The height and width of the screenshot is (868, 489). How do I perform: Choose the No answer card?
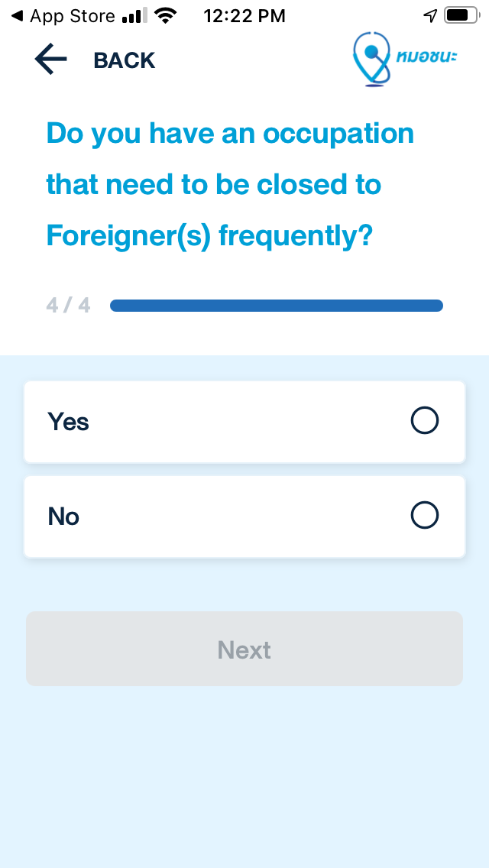click(x=244, y=517)
